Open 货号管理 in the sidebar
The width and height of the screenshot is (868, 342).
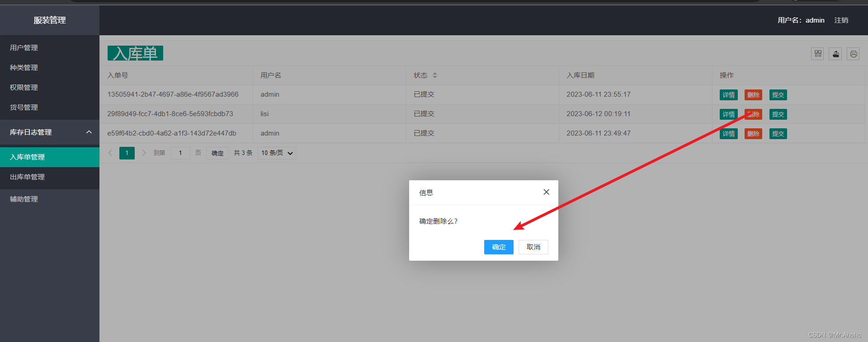click(50, 107)
